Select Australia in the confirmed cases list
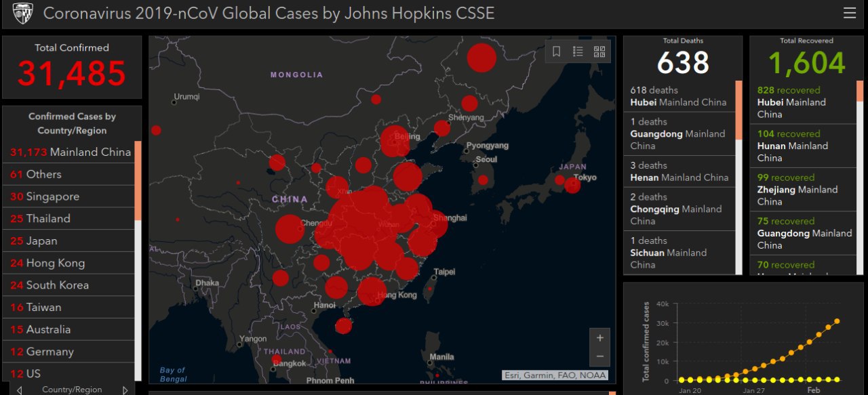 coord(68,330)
